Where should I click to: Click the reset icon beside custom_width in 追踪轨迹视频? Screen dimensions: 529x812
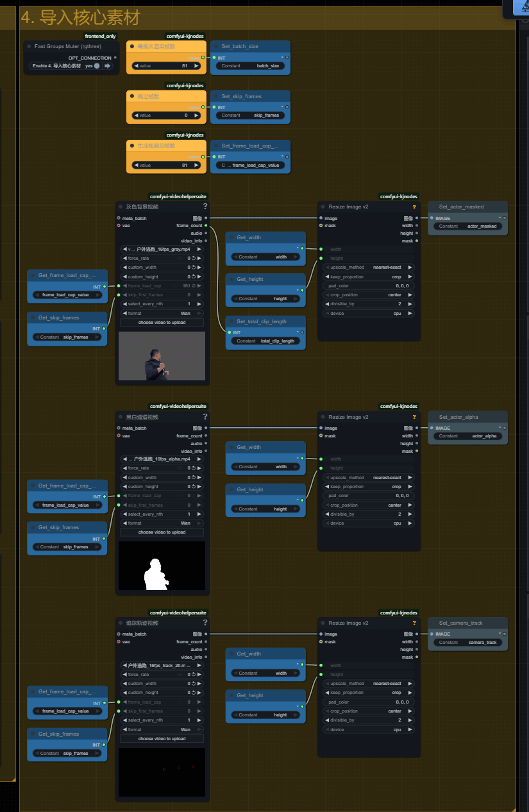pyautogui.click(x=194, y=684)
